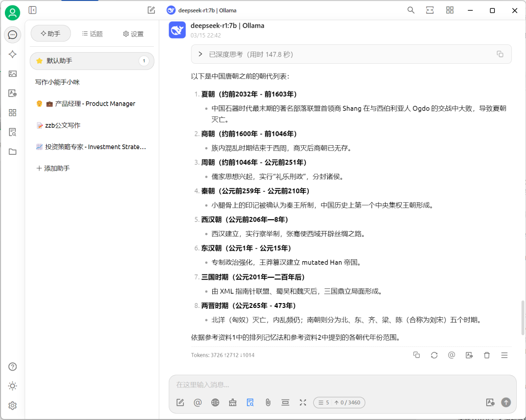The width and height of the screenshot is (526, 420).
Task: Open the mini apps grid in the sidebar
Action: 12,113
